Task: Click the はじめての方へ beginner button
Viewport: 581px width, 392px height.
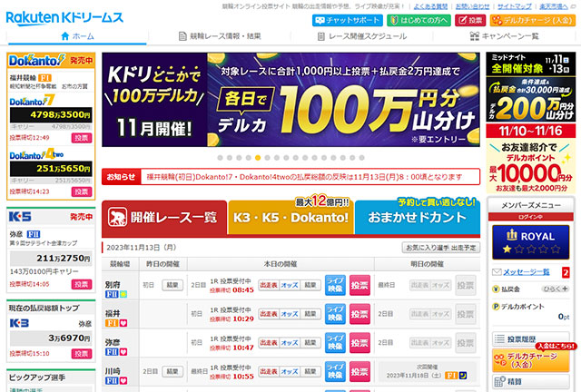Action: [419, 20]
